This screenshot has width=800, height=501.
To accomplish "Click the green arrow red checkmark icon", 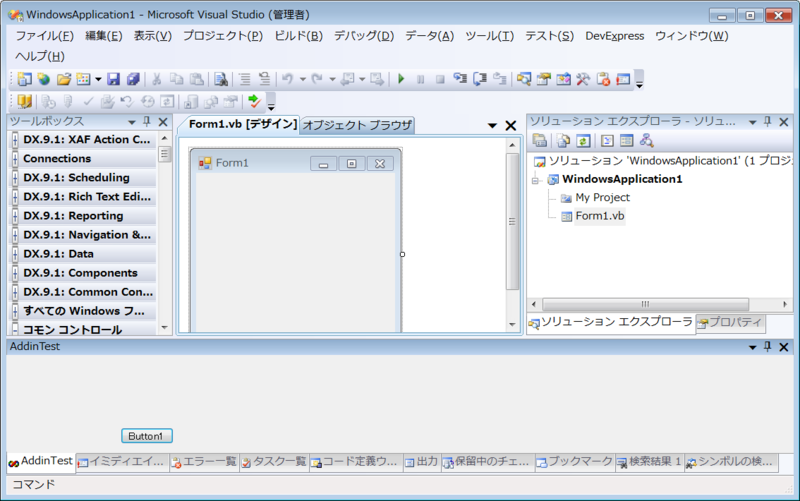I will click(254, 101).
